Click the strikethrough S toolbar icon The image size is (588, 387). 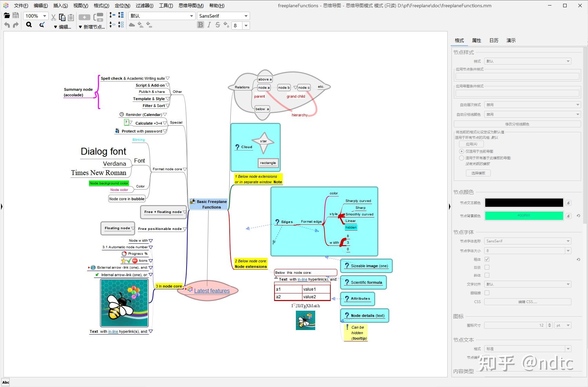click(218, 25)
